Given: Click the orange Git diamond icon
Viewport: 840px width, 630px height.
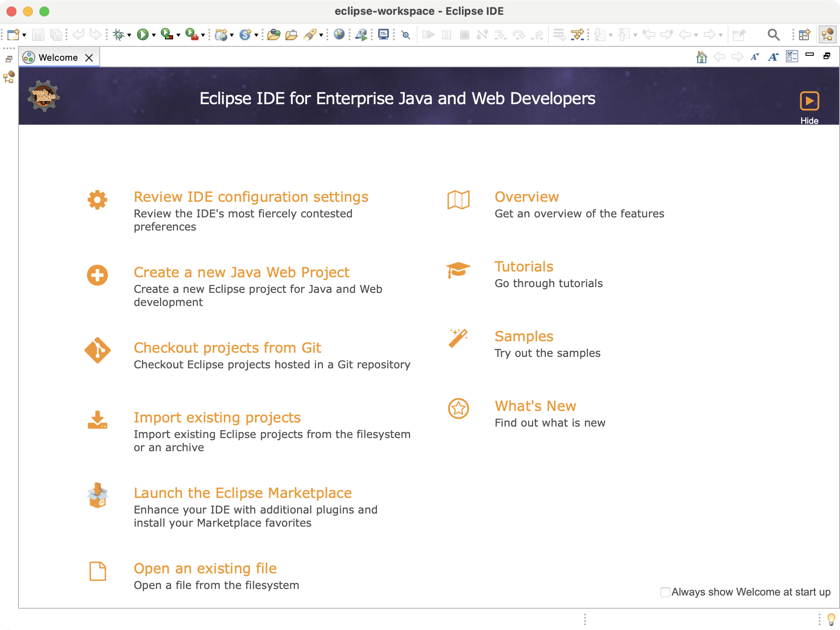Looking at the screenshot, I should click(97, 350).
